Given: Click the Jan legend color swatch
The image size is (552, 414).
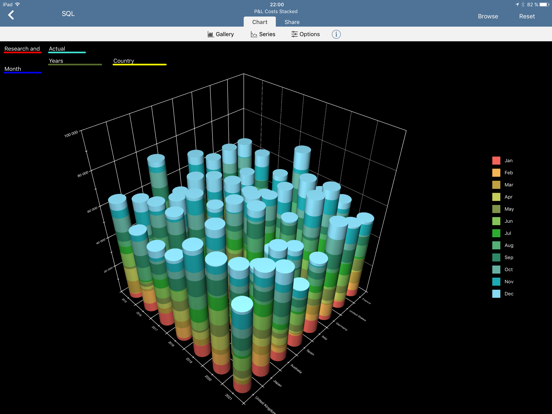Looking at the screenshot, I should tap(496, 161).
